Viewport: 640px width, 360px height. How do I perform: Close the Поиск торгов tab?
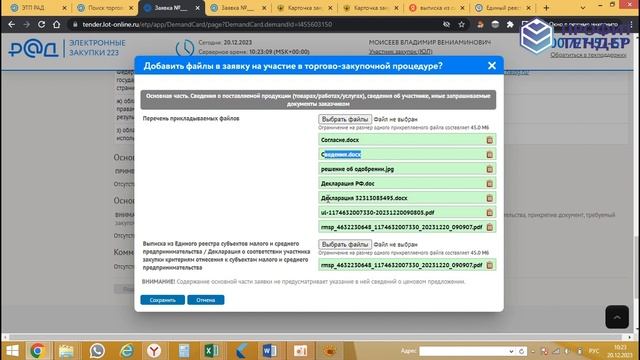coord(131,8)
